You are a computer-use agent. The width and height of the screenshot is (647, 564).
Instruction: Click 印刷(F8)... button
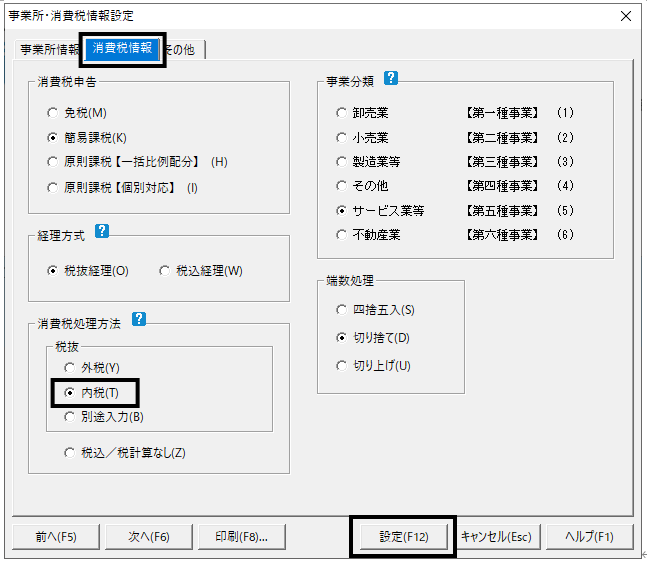pyautogui.click(x=241, y=537)
